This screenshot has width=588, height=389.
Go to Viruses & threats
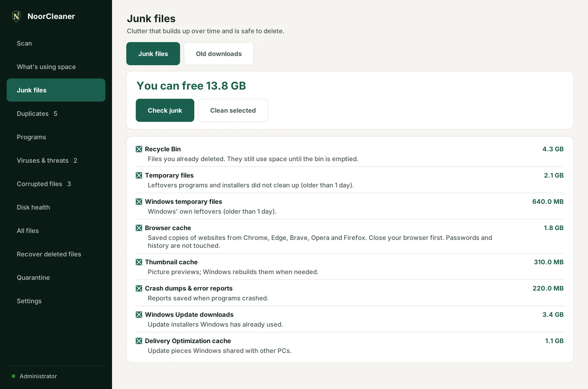coord(56,160)
